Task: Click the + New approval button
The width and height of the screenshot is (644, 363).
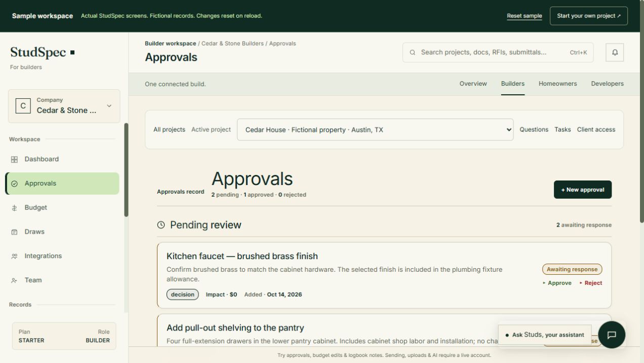Action: (x=582, y=190)
